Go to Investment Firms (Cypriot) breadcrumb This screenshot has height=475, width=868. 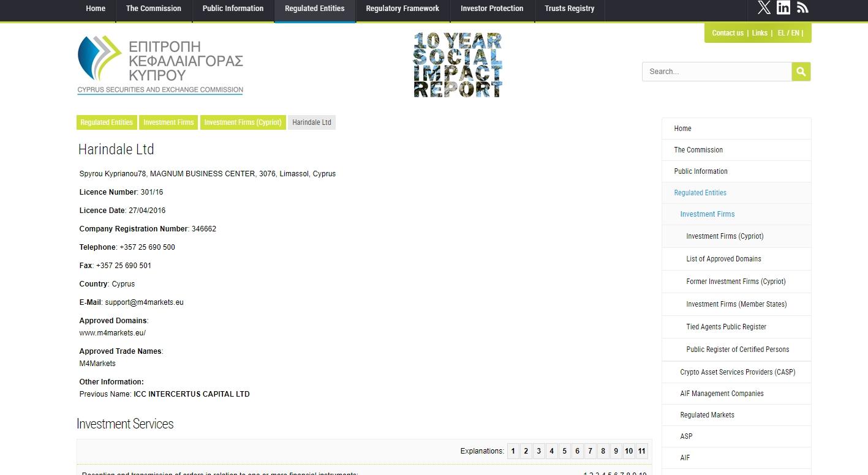click(243, 122)
